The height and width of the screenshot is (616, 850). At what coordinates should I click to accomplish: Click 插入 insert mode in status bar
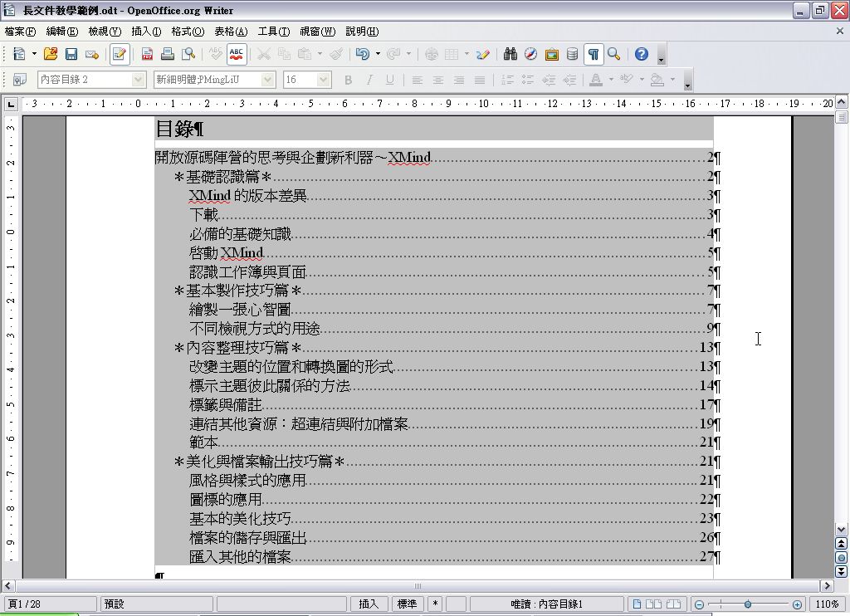pyautogui.click(x=369, y=604)
